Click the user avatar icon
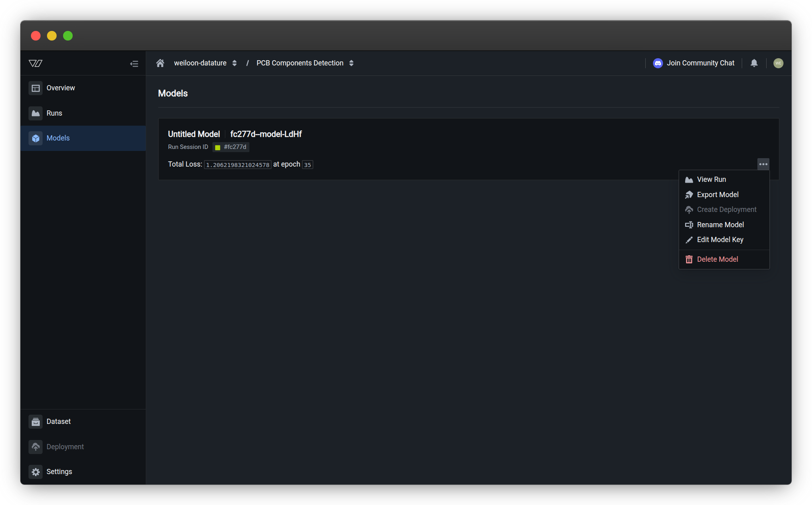The image size is (812, 505). 778,63
